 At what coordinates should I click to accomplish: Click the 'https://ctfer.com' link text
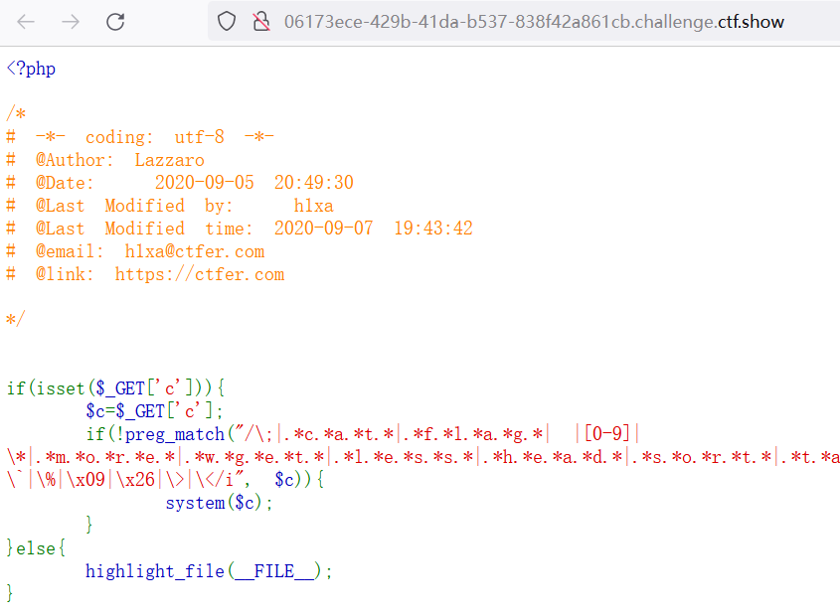point(199,274)
